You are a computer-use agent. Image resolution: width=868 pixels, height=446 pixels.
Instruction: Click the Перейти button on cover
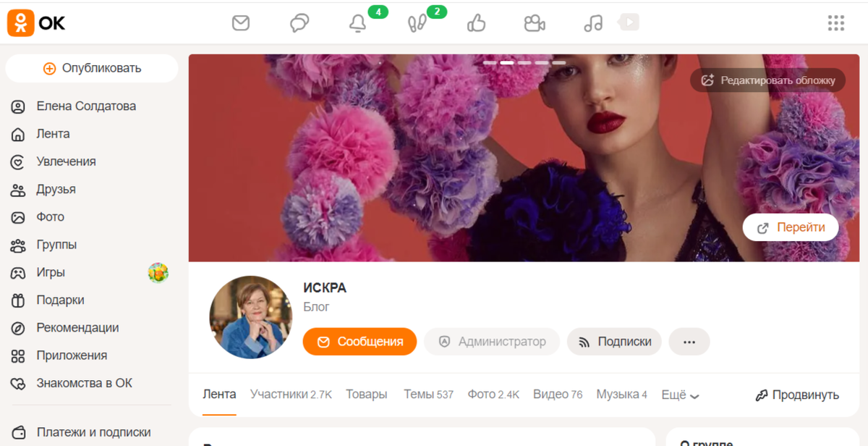point(790,227)
